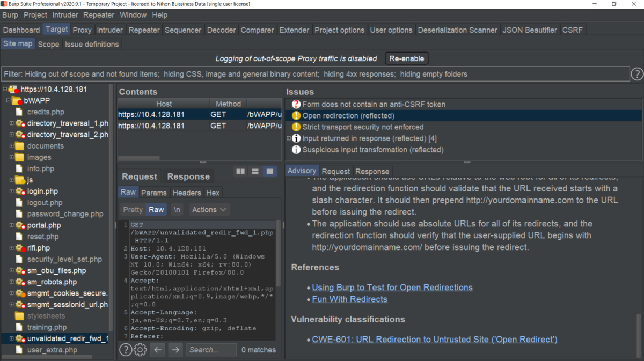The height and width of the screenshot is (361, 644).
Task: Click the login.php gear icon
Action: click(20, 191)
